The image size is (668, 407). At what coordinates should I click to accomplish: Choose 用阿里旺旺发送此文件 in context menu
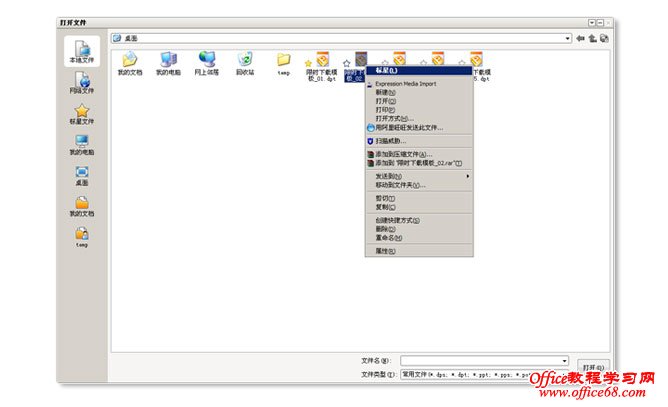(x=419, y=127)
